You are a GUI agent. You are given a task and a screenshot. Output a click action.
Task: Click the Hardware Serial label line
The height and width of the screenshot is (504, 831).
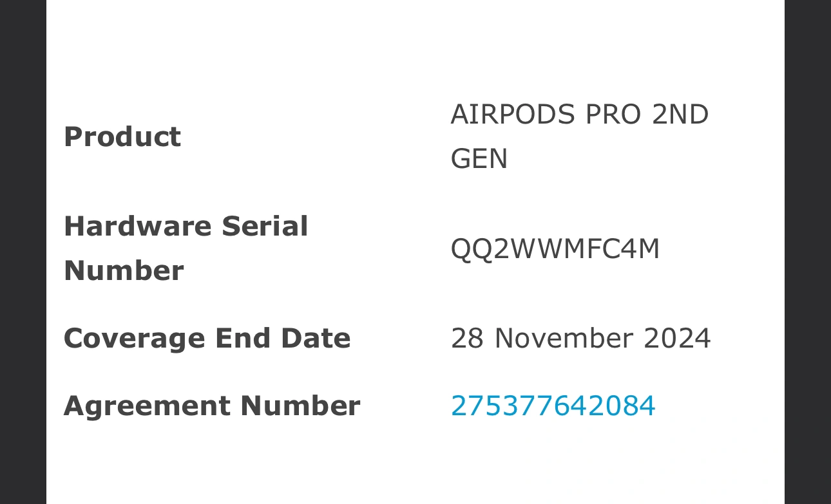[x=186, y=226]
